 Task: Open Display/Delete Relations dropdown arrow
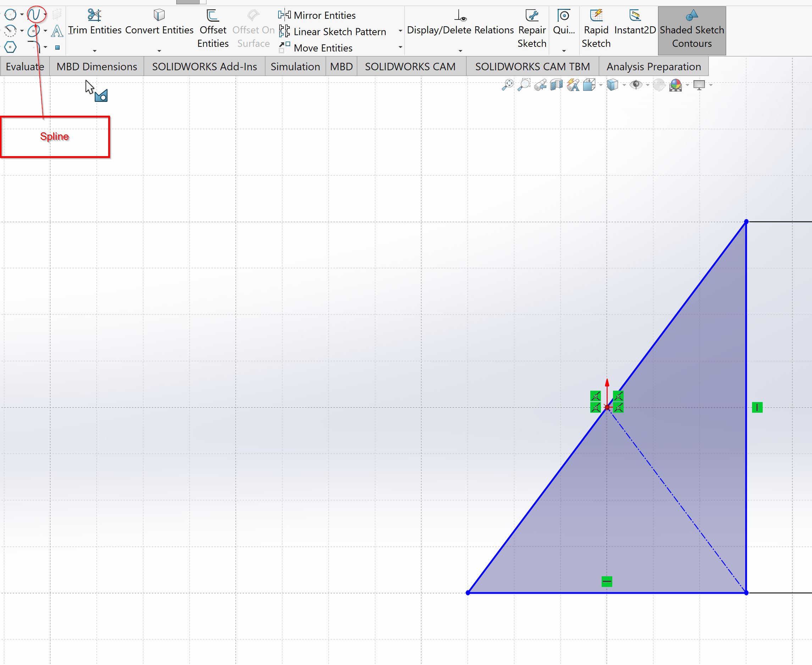460,50
